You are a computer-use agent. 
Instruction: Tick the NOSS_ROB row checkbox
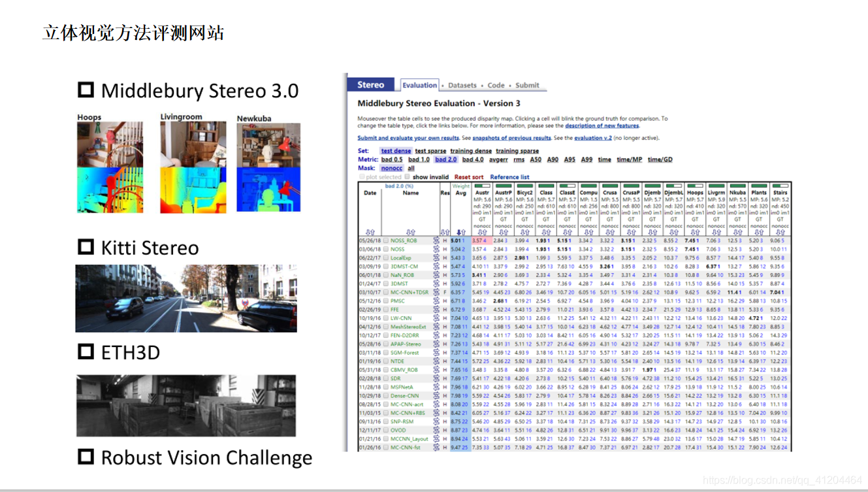386,240
